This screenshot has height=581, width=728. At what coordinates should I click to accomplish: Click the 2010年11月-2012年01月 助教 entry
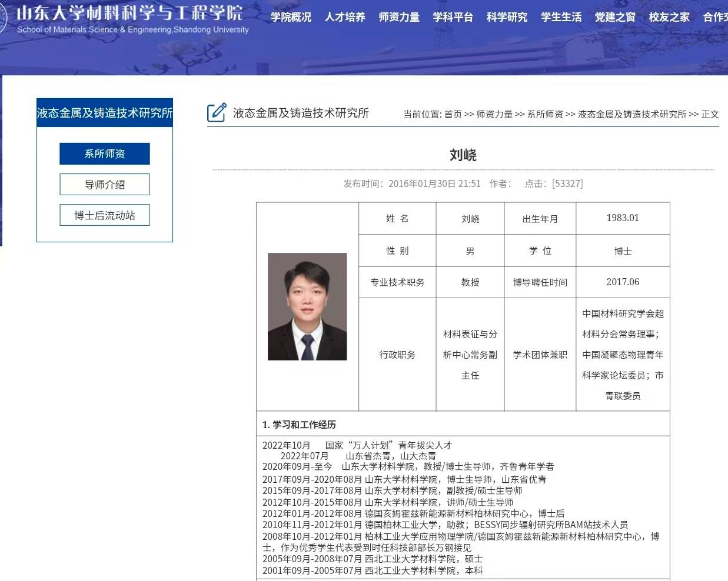pyautogui.click(x=445, y=525)
